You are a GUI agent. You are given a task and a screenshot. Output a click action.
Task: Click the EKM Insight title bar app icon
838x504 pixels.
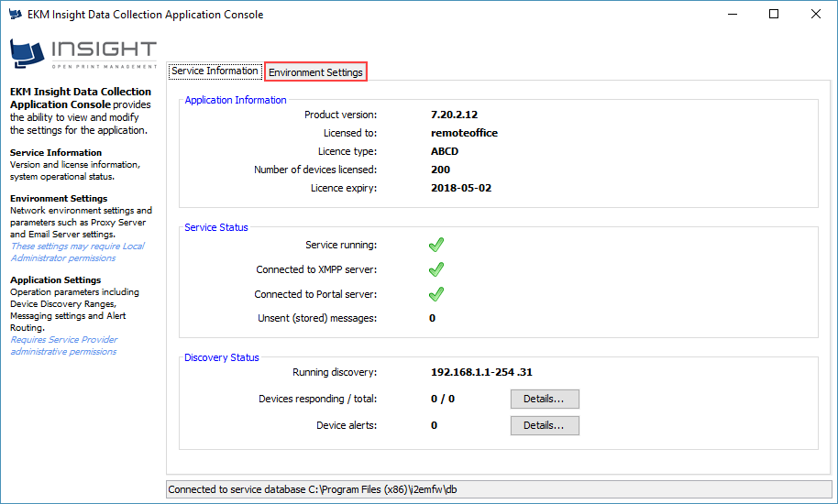[x=16, y=15]
